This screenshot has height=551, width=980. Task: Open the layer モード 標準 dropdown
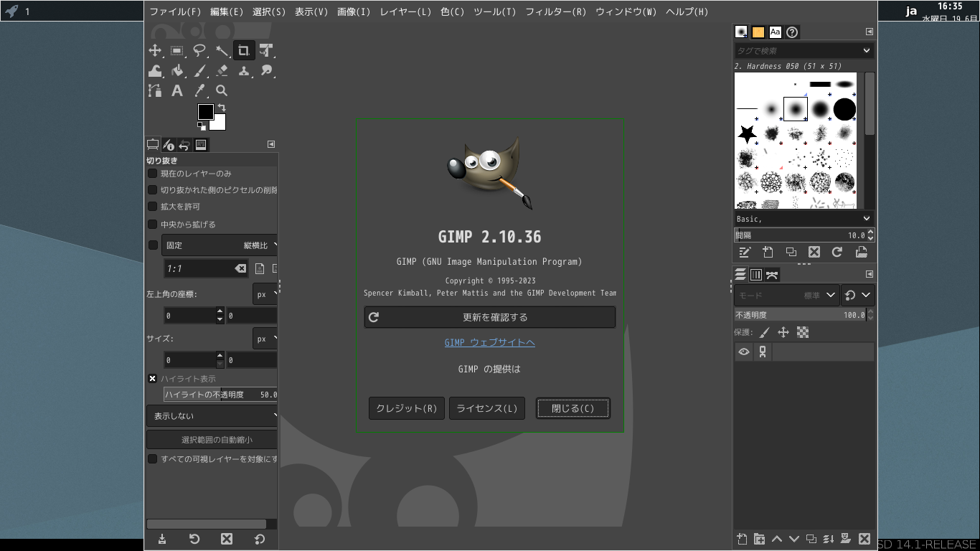[x=786, y=295]
